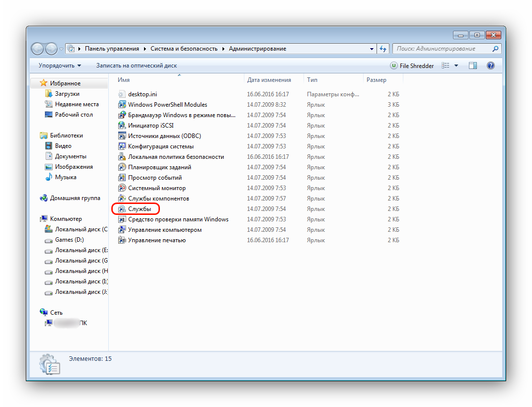Screen dimensions: 532x407
Task: Select Загрузки in the navigation pane
Action: tap(67, 94)
